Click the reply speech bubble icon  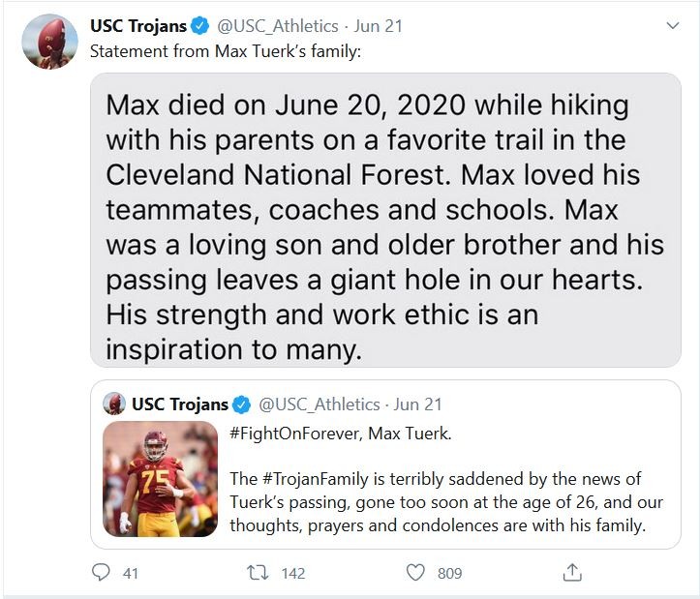coord(101,572)
